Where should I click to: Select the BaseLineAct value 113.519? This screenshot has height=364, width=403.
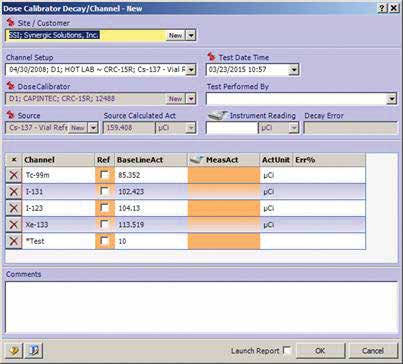tap(131, 225)
